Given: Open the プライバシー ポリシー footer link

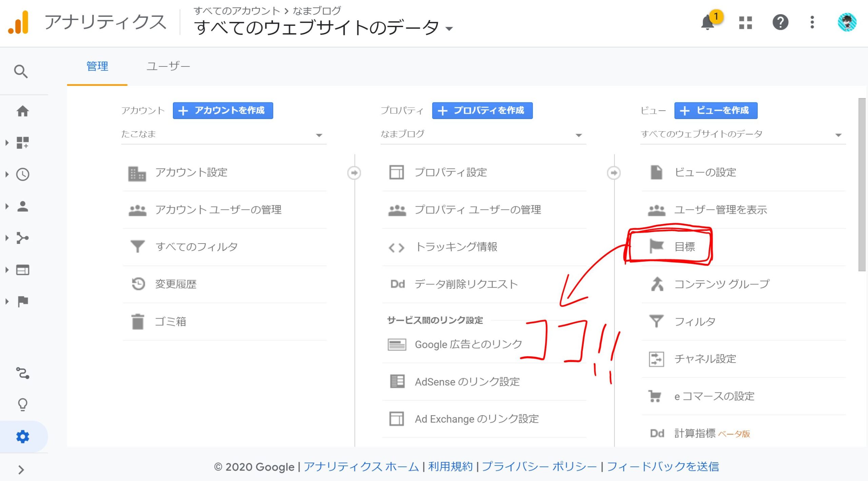Looking at the screenshot, I should (x=539, y=467).
